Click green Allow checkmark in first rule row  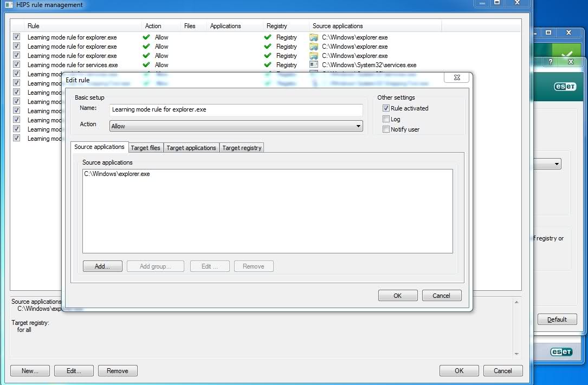point(146,37)
